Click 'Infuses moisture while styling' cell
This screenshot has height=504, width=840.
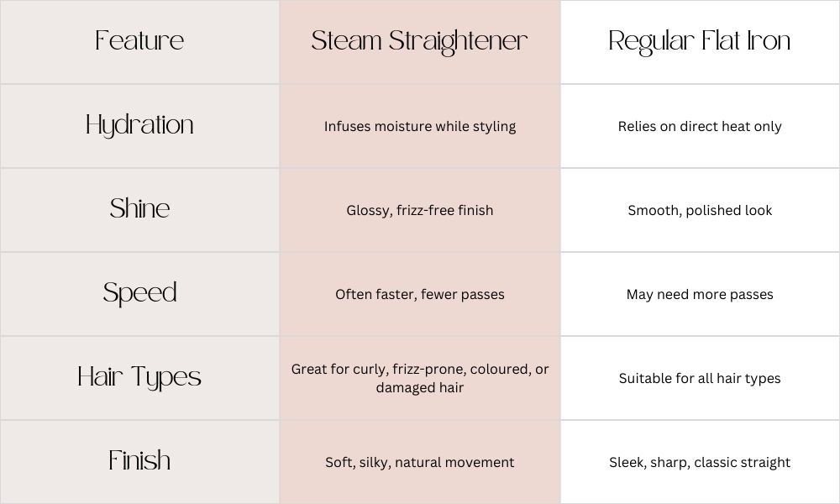click(x=419, y=126)
